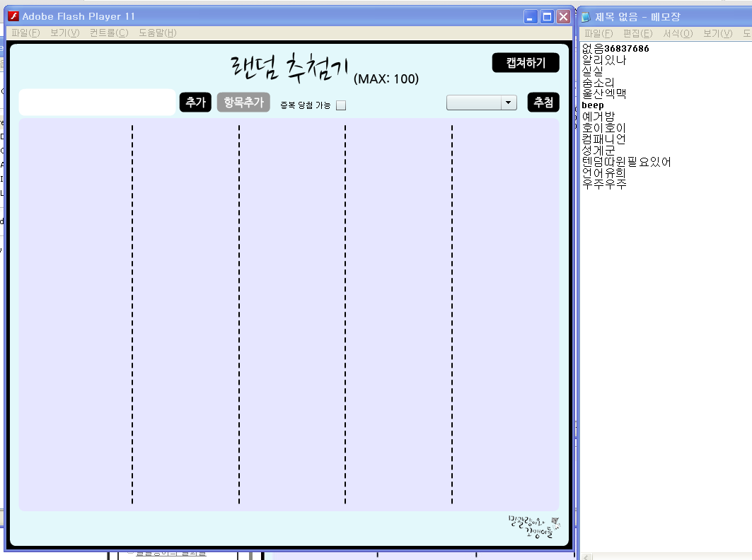
Task: Minimize the Adobe Flash Player window
Action: 531,17
